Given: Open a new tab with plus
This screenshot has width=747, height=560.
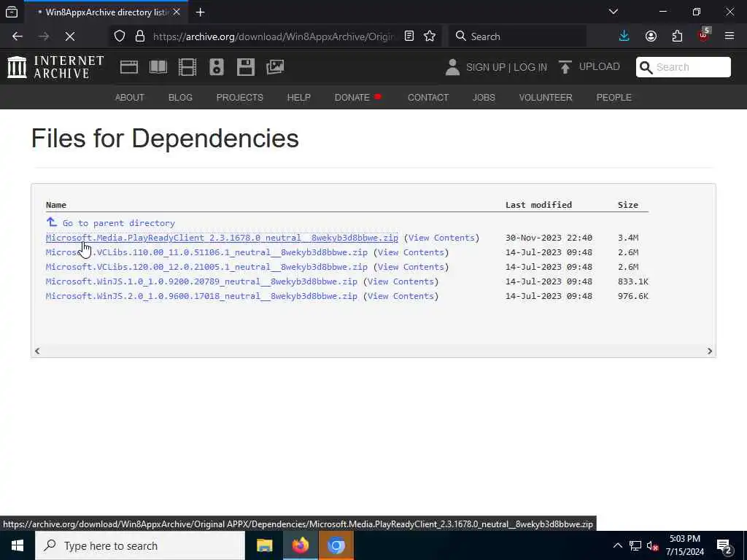Looking at the screenshot, I should [x=200, y=12].
